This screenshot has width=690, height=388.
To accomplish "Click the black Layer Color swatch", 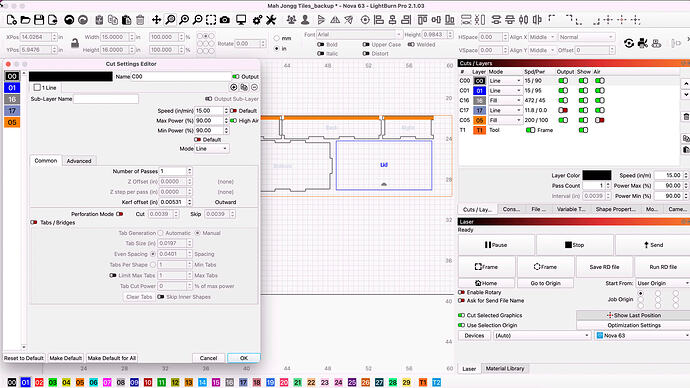I will pos(597,175).
